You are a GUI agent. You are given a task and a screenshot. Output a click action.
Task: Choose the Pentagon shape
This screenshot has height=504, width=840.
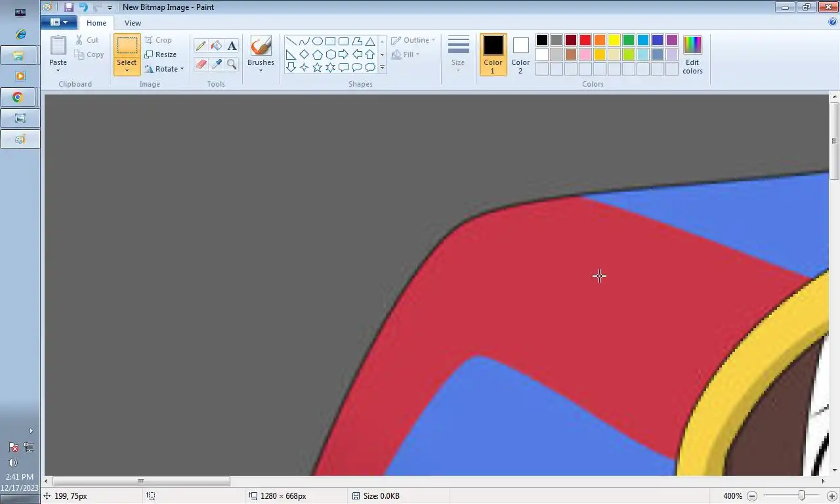coord(317,54)
